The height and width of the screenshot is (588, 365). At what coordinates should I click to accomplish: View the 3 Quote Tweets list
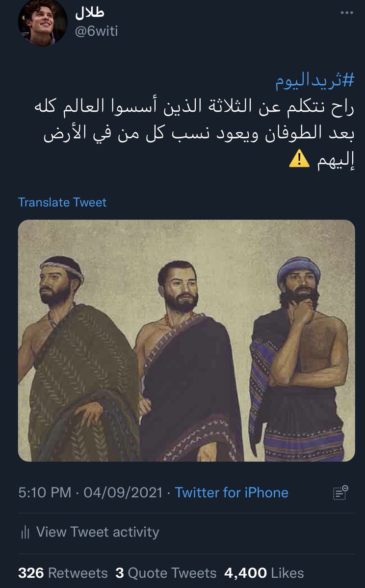coord(166,573)
